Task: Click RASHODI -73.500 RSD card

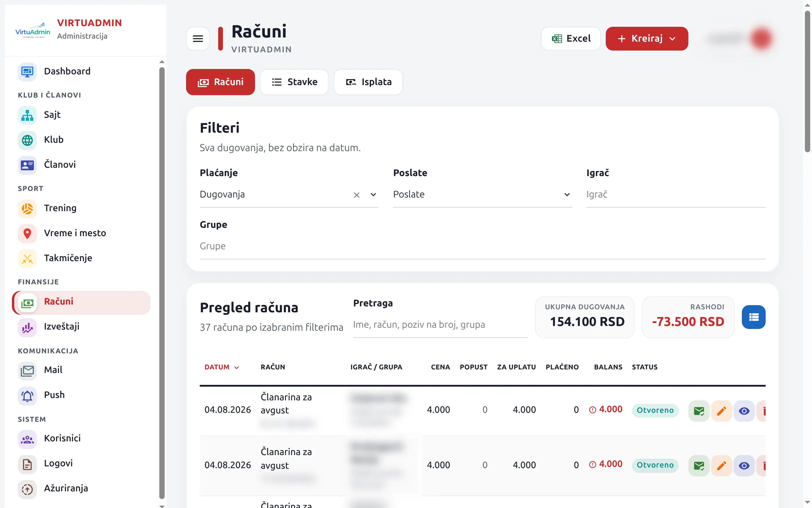Action: point(688,317)
